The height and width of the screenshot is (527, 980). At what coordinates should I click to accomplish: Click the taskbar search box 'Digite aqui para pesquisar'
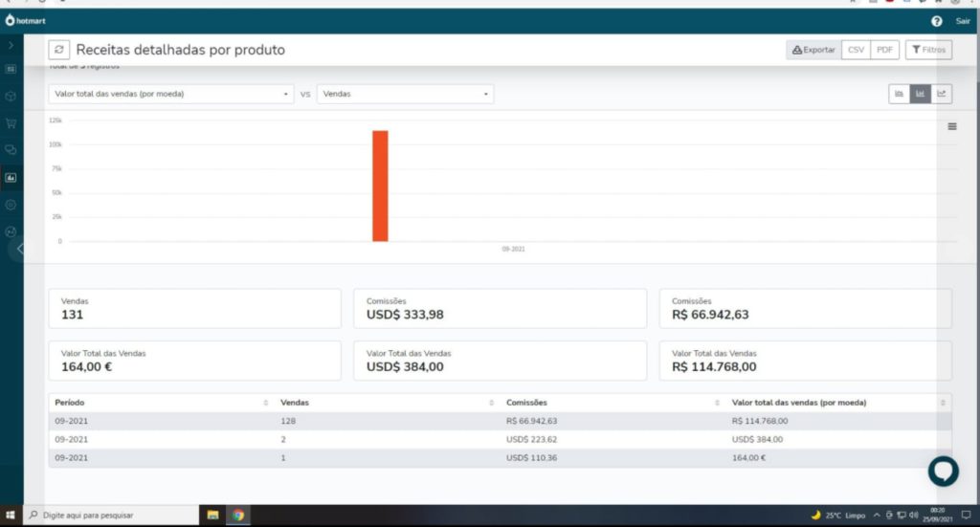(x=111, y=516)
